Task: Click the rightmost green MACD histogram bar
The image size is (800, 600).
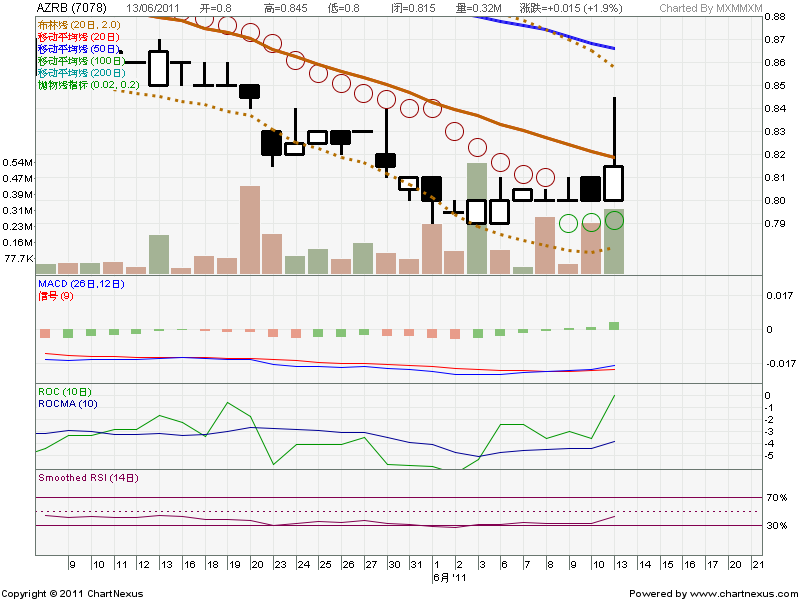Action: click(614, 325)
